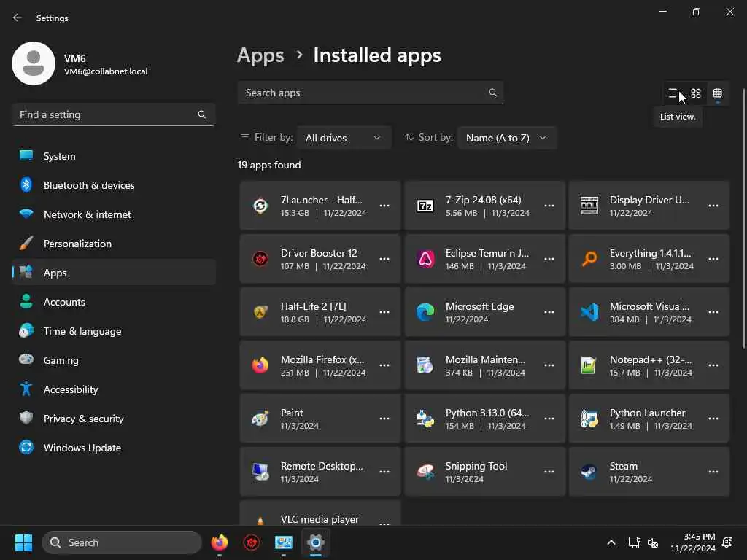Click the installed apps vertical scrollbar
Viewport: 747px width, 560px height.
pos(743,218)
